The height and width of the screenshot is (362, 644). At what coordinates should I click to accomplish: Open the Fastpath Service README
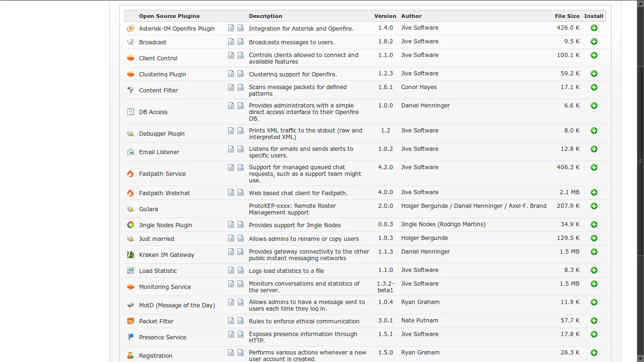tap(231, 167)
